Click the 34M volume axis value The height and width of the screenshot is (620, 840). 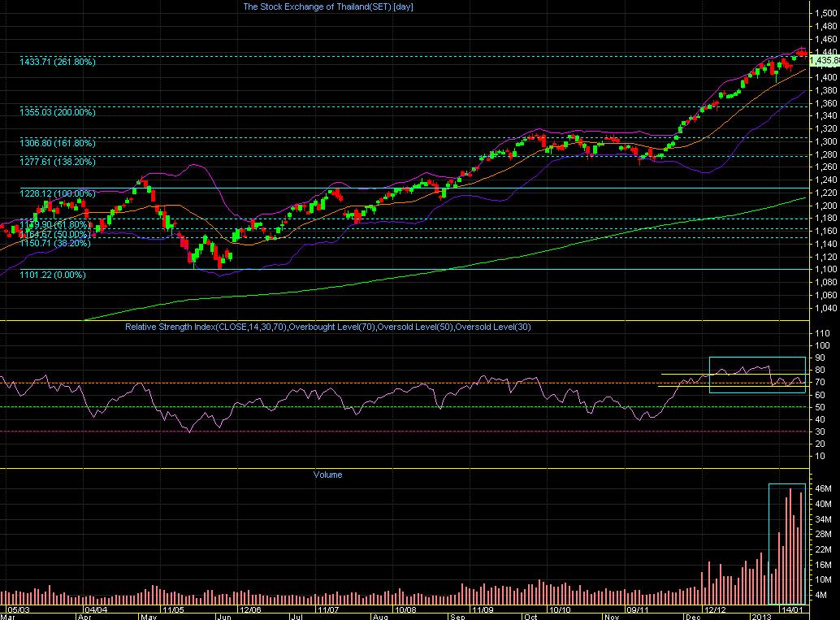tap(824, 519)
